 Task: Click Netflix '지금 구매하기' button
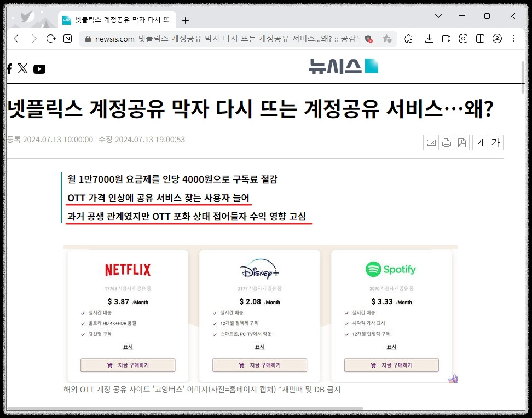click(x=128, y=365)
